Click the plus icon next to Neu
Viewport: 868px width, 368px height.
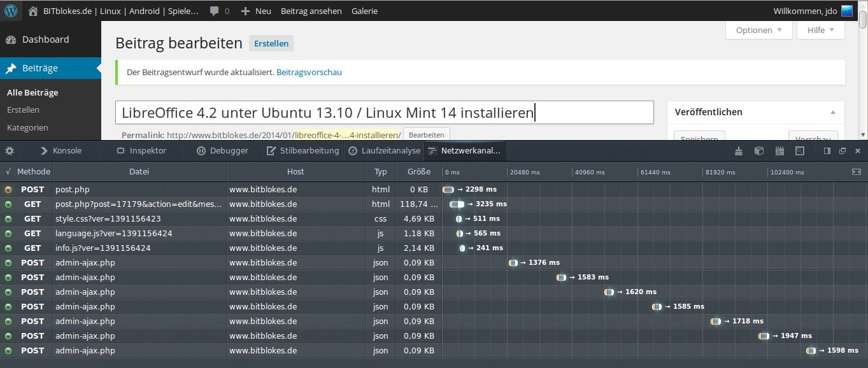click(x=245, y=11)
